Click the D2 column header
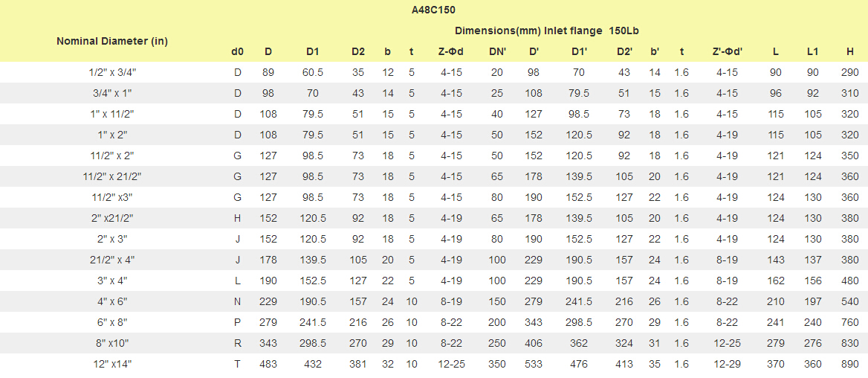 (x=358, y=52)
